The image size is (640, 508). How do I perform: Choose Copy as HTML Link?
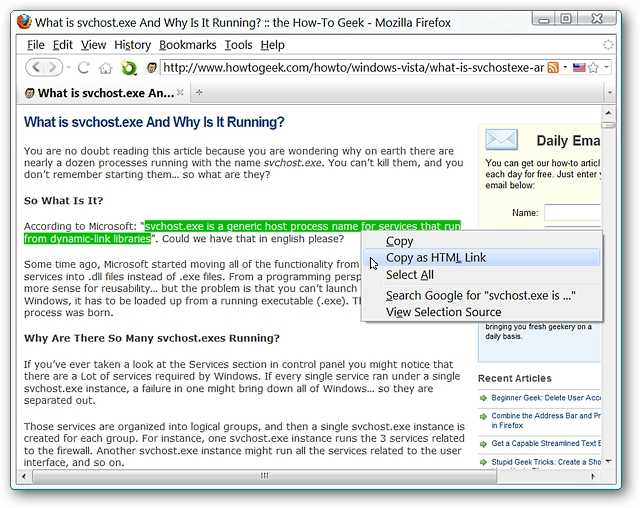482,257
